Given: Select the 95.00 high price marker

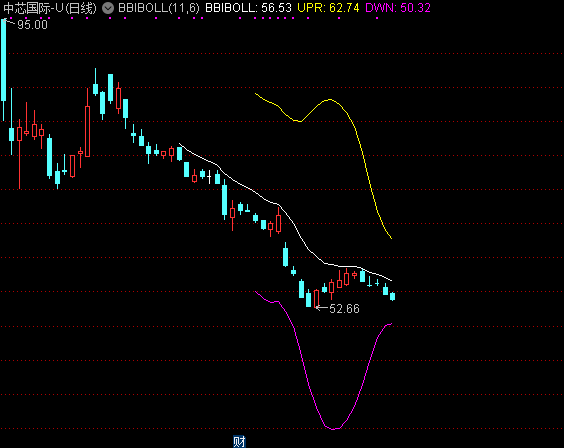Looking at the screenshot, I should tap(32, 25).
